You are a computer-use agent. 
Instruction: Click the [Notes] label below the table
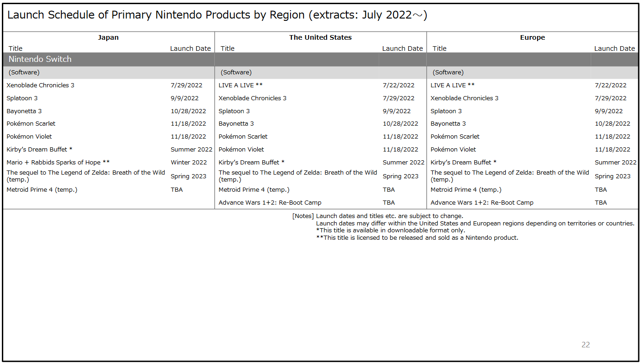(x=303, y=216)
